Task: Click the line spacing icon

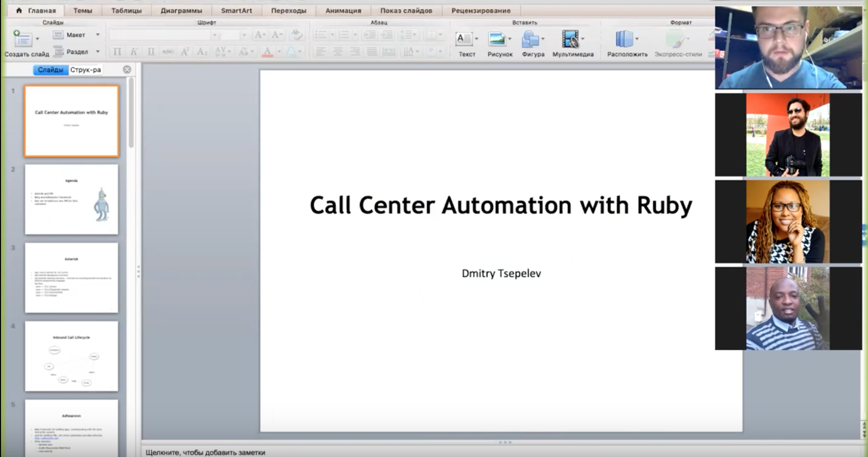Action: 406,35
